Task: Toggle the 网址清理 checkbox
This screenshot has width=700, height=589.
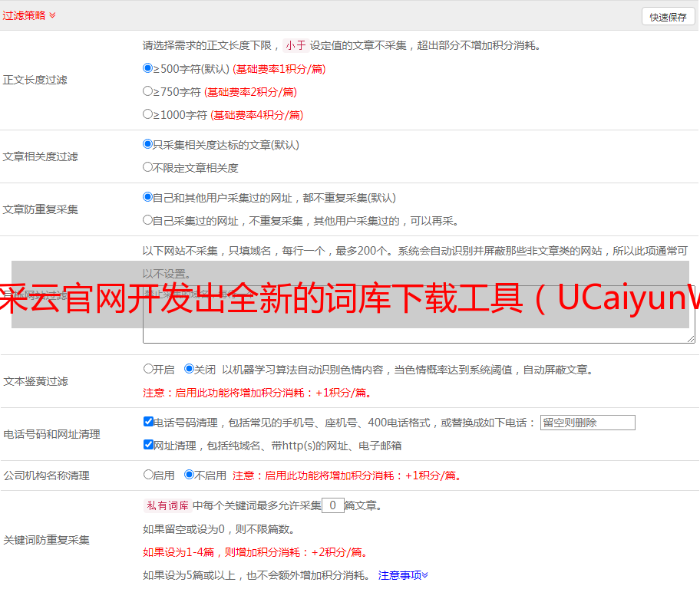Action: pyautogui.click(x=149, y=444)
